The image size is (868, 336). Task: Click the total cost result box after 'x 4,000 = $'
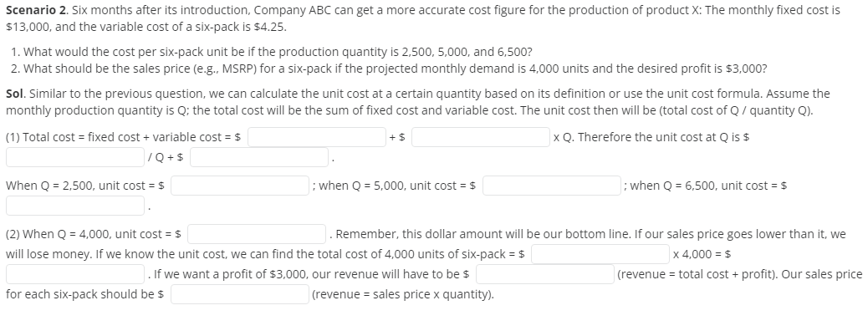pos(75,274)
